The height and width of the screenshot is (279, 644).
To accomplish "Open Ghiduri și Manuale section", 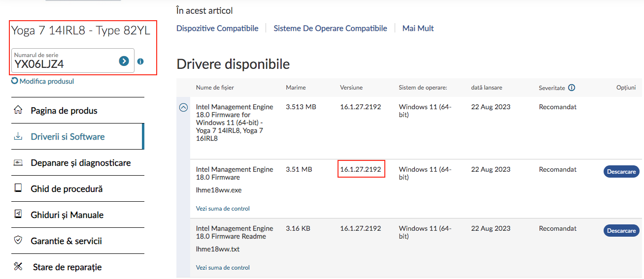I will click(67, 215).
